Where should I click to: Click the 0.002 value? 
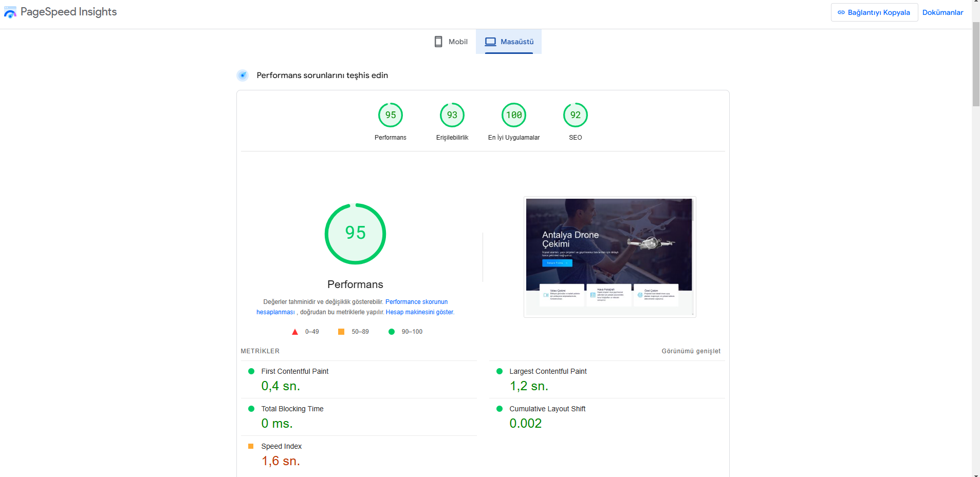point(525,424)
